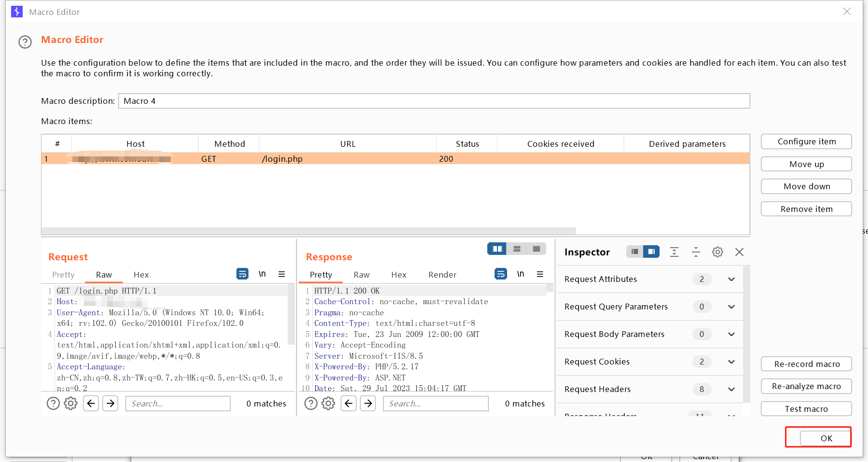
Task: Sort macro items by URL column header
Action: click(347, 144)
